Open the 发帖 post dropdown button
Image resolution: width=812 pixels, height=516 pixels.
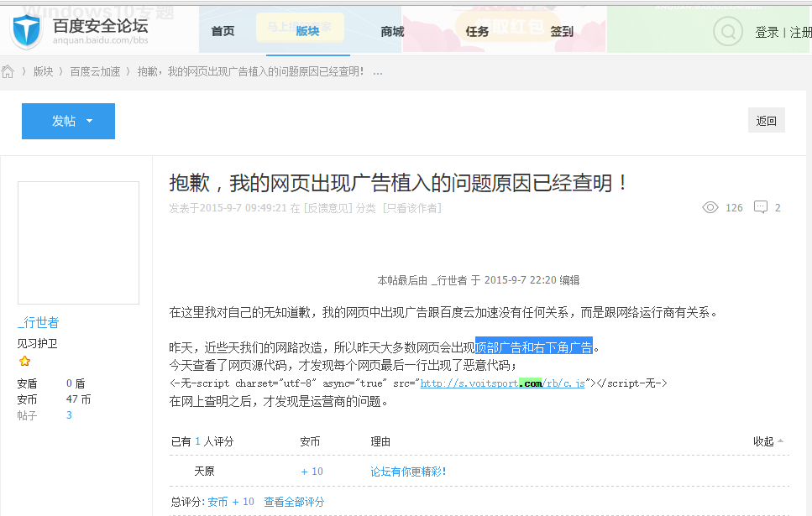coord(68,121)
